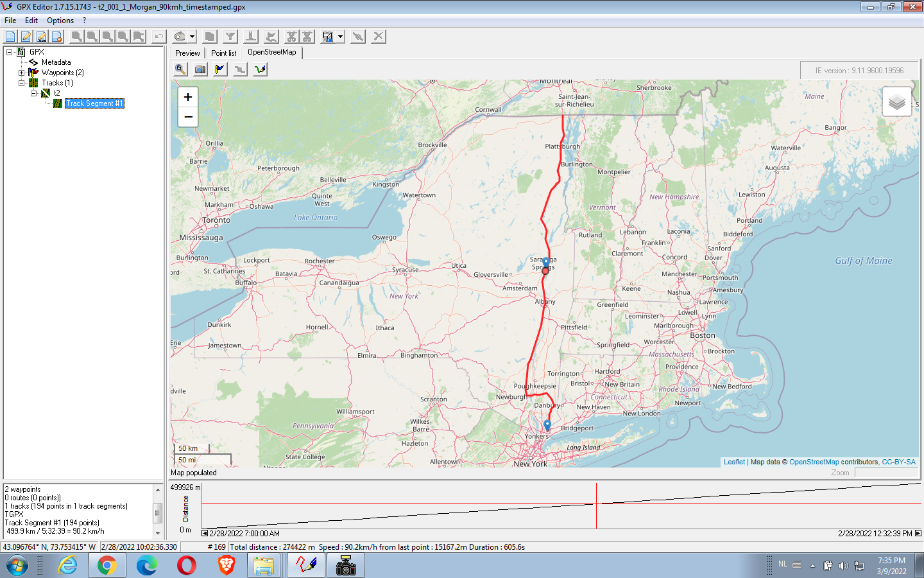Zoom in the map with plus button

click(188, 97)
